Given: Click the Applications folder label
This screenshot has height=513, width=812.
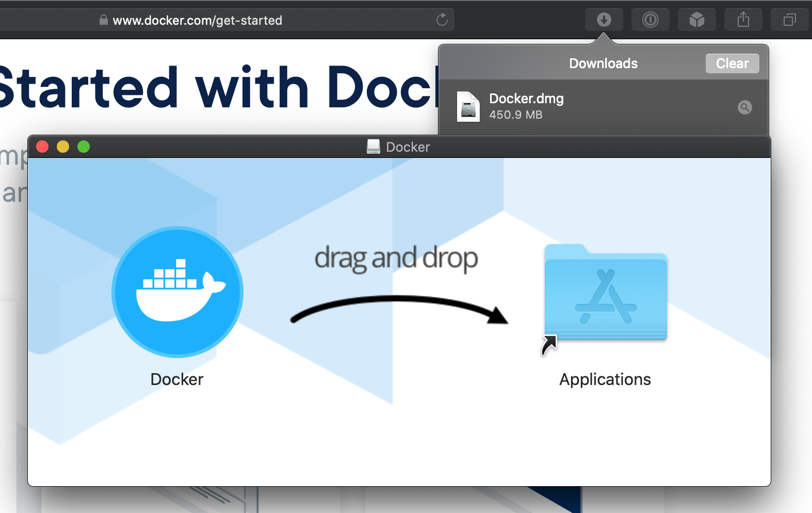Looking at the screenshot, I should pyautogui.click(x=605, y=380).
